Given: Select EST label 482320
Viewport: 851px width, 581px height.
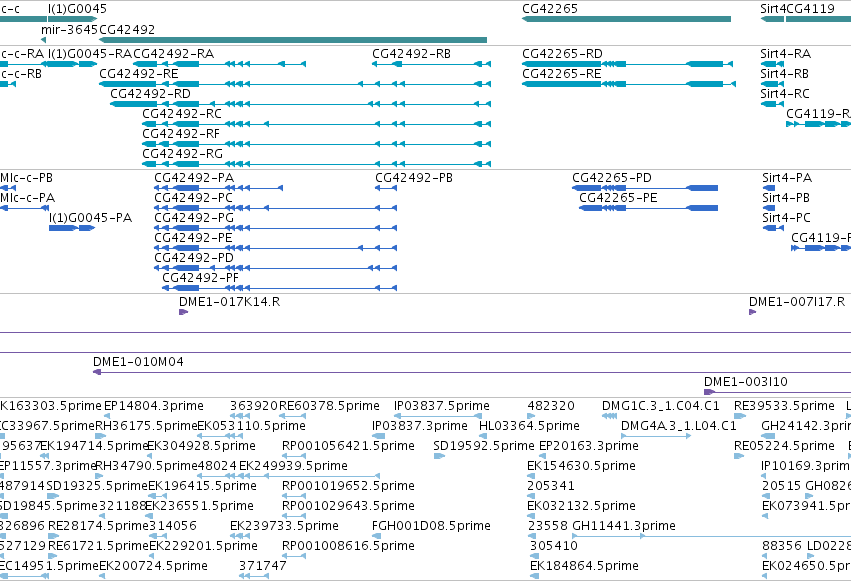Looking at the screenshot, I should point(551,406).
